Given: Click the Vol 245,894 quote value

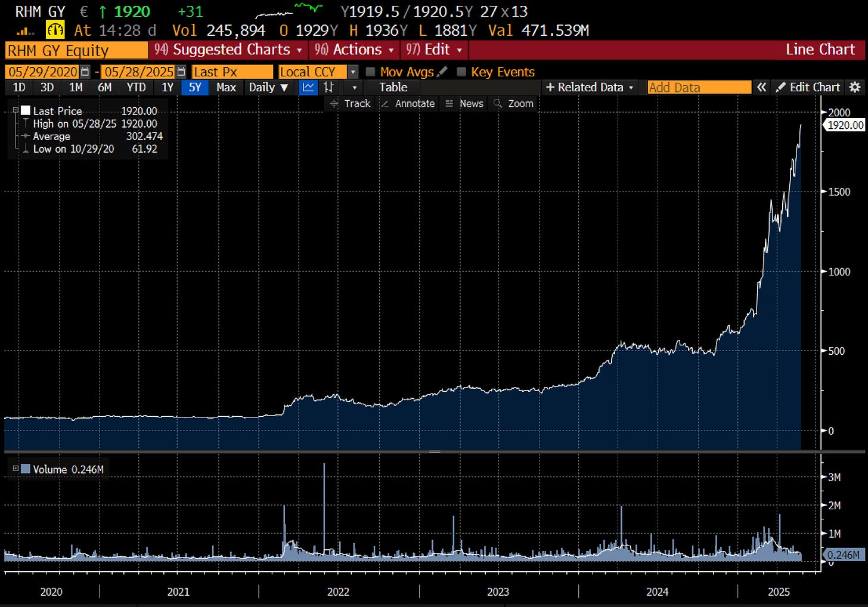Looking at the screenshot, I should pos(218,30).
